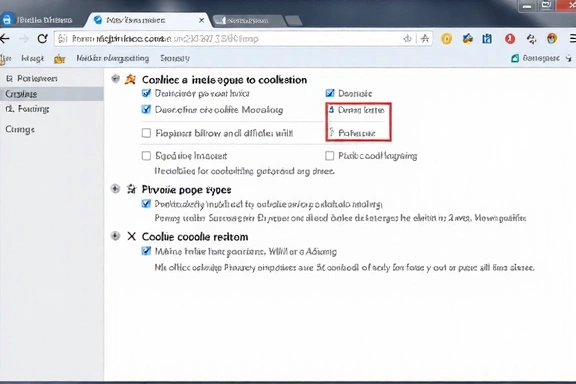The image size is (576, 384).
Task: Uncheck the checkbox under 'Pivoiie pope types'
Action: coord(146,204)
